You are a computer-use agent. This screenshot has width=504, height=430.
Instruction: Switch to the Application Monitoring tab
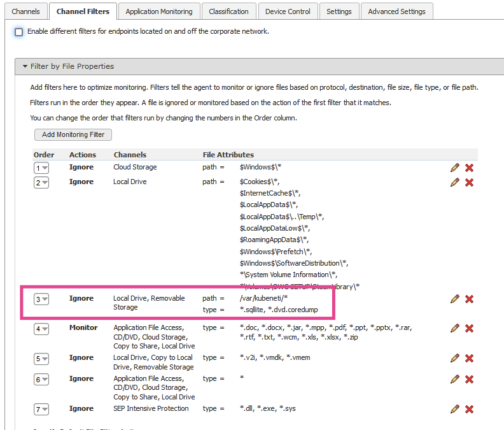coord(158,11)
